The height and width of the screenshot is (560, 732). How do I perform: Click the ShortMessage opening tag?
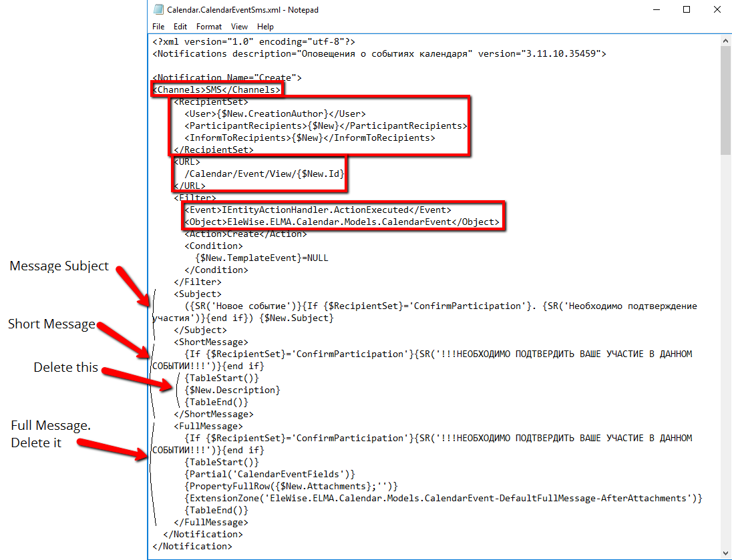(210, 342)
